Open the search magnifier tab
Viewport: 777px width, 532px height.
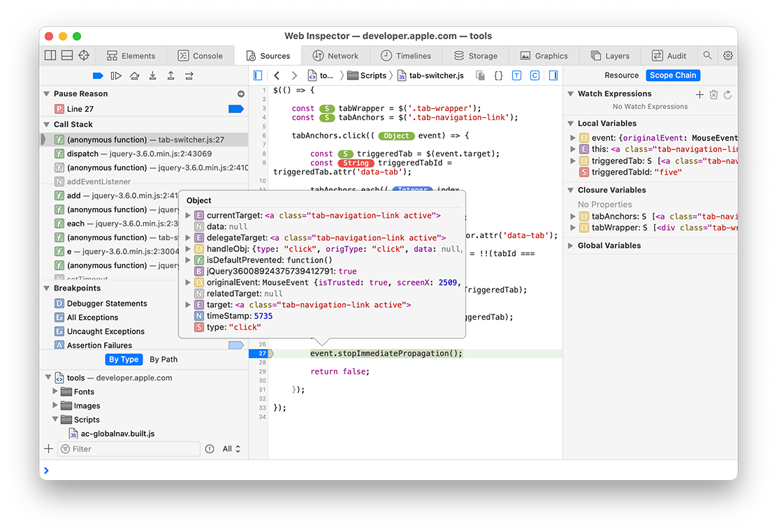(708, 55)
